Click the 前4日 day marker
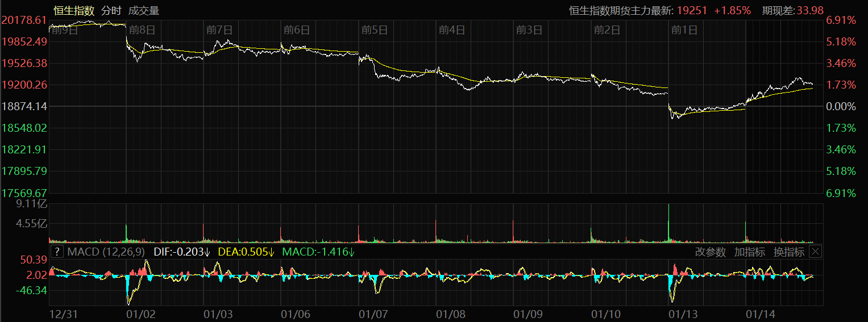Image resolution: width=868 pixels, height=322 pixels. coord(452,30)
